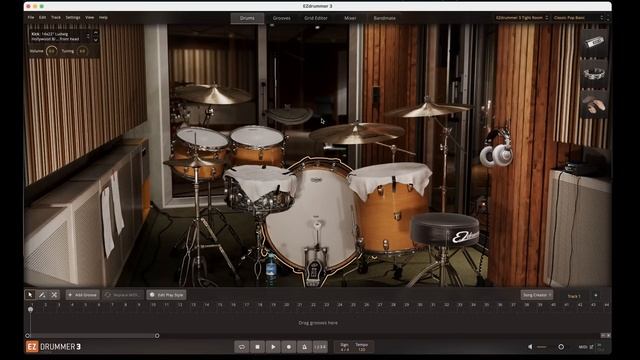
Task: Click the left crash cymbal
Action: click(x=213, y=95)
